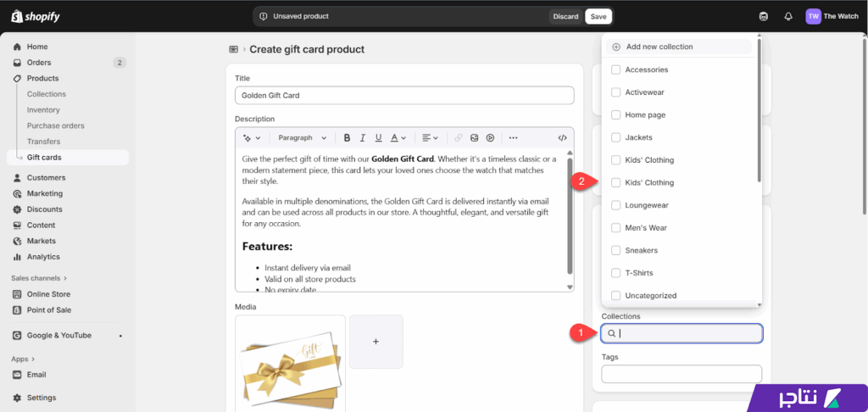Viewport: 868px width, 412px height.
Task: Check the Accessories collection
Action: pyautogui.click(x=615, y=70)
